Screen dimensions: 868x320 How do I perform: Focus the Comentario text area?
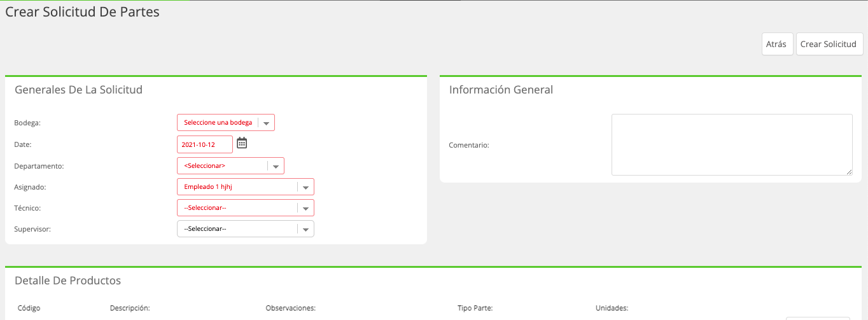click(732, 145)
